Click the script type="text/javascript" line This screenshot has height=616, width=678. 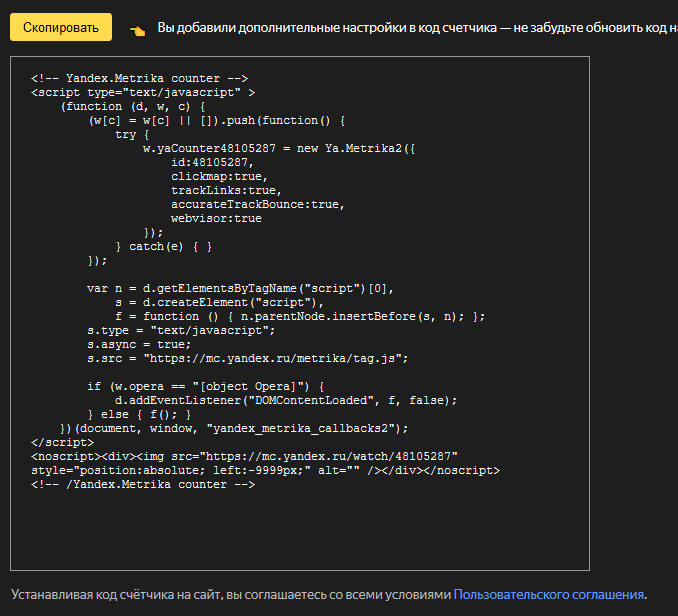pyautogui.click(x=142, y=92)
